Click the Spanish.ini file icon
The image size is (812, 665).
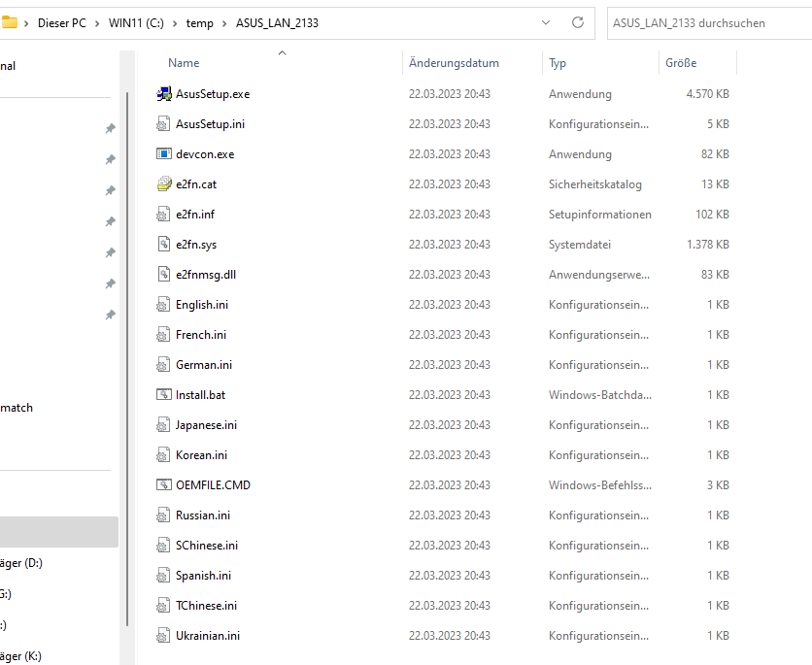click(x=163, y=575)
